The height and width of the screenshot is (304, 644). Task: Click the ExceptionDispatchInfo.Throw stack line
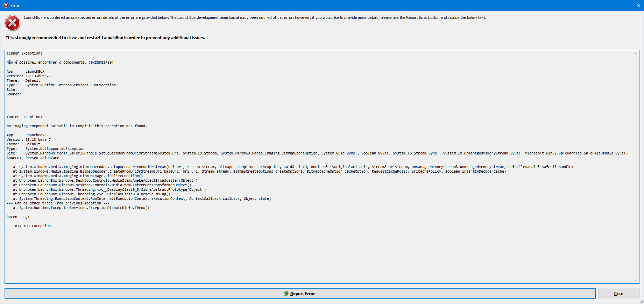[x=81, y=208]
